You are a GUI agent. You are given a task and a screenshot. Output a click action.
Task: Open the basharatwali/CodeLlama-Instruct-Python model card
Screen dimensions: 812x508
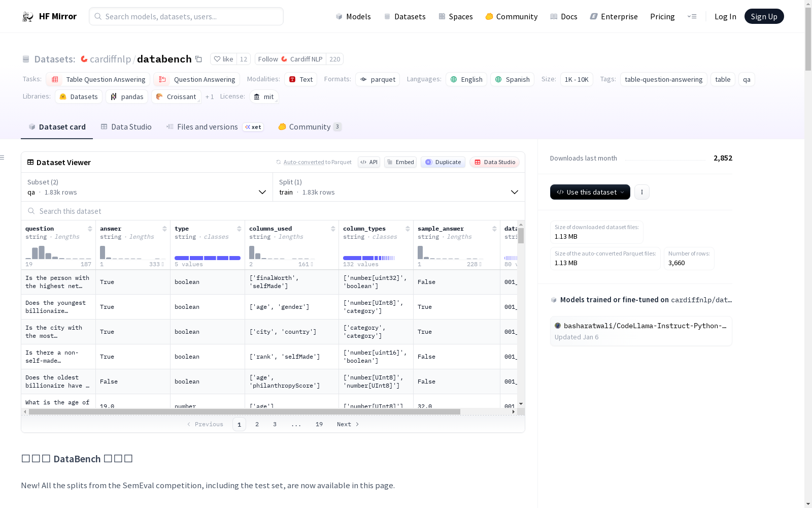(641, 331)
